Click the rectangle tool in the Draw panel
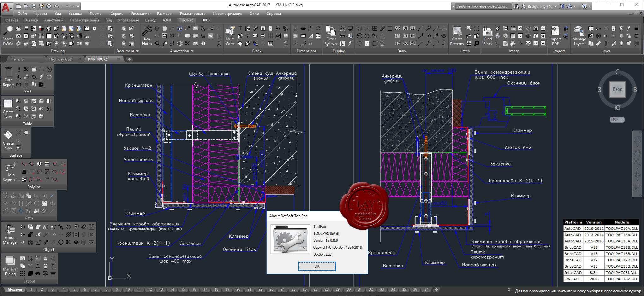 pyautogui.click(x=390, y=28)
